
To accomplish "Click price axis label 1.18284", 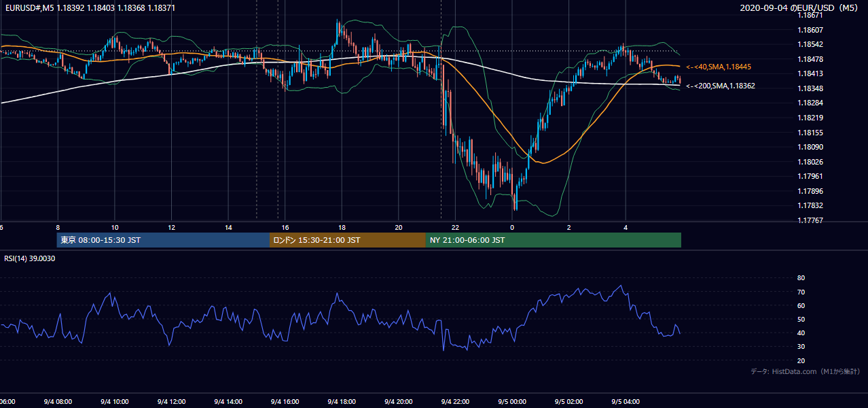I will 810,103.
